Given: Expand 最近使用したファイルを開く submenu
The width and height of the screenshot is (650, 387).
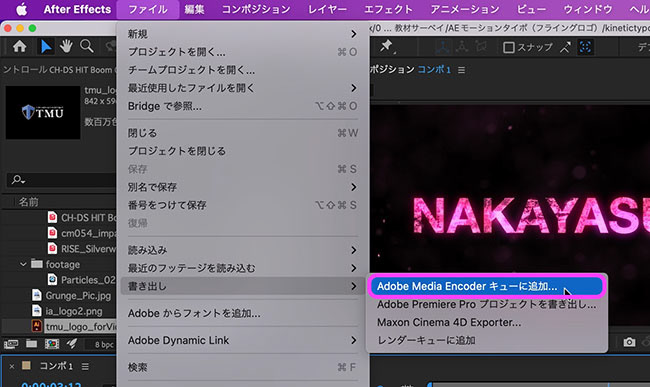Looking at the screenshot, I should (243, 88).
